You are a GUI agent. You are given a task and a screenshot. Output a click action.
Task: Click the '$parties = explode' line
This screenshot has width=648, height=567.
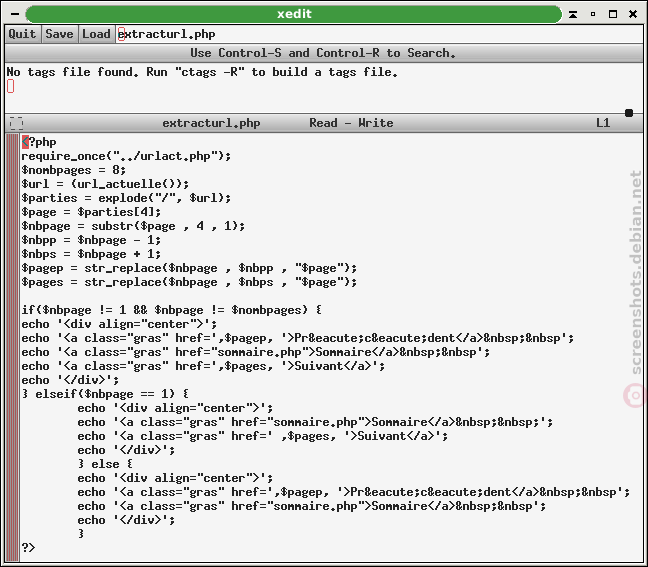pyautogui.click(x=126, y=198)
